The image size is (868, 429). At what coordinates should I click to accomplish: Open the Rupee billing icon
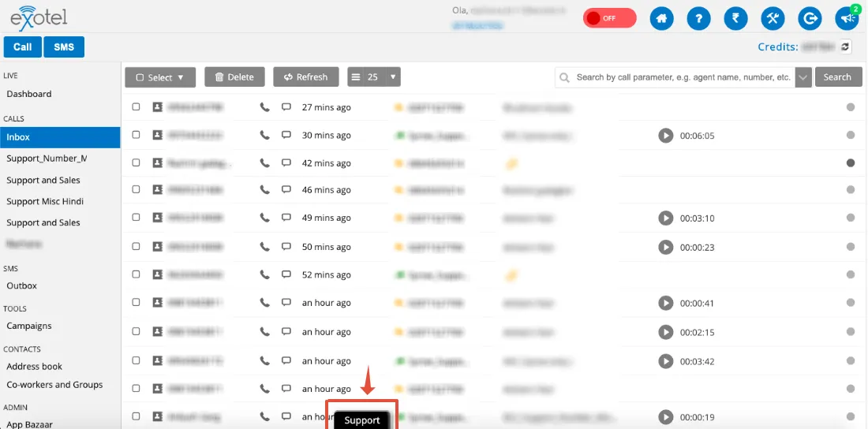tap(735, 19)
